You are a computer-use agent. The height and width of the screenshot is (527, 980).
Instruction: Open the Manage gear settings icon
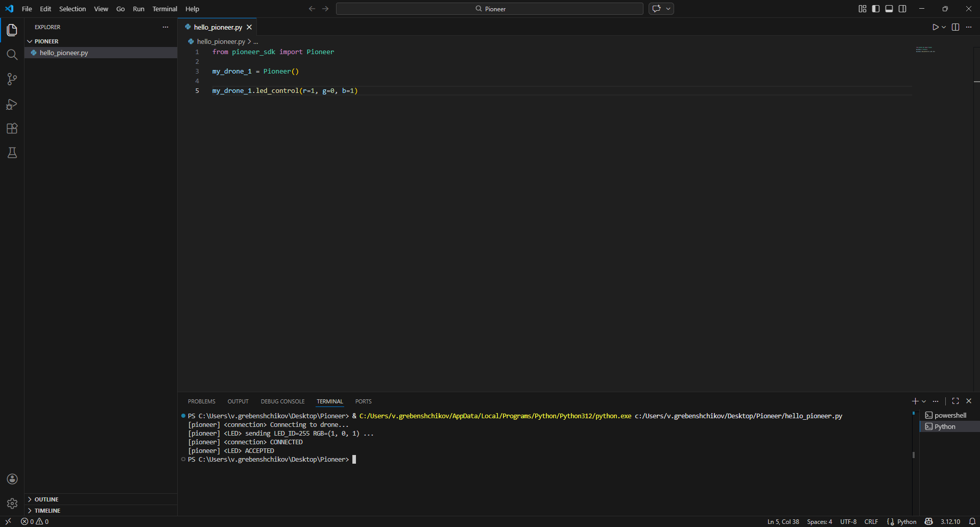pos(12,504)
